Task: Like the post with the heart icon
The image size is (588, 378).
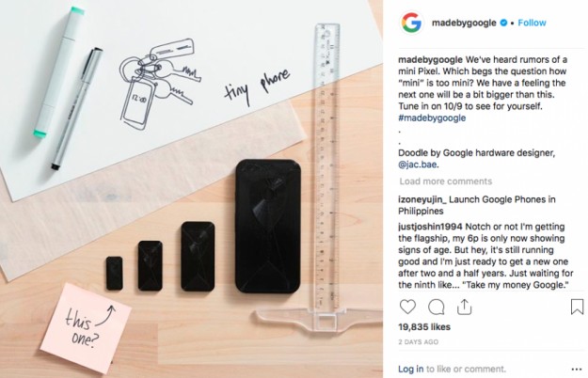Action: [x=407, y=307]
